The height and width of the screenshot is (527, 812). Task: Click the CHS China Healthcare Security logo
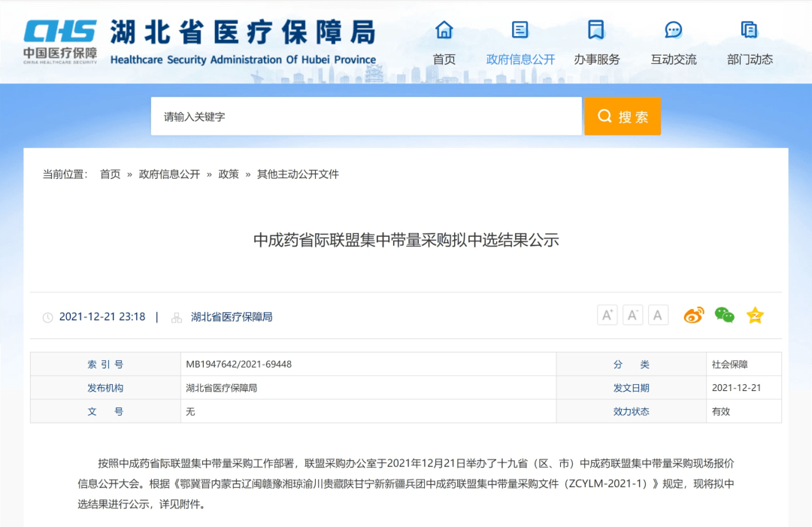click(60, 42)
